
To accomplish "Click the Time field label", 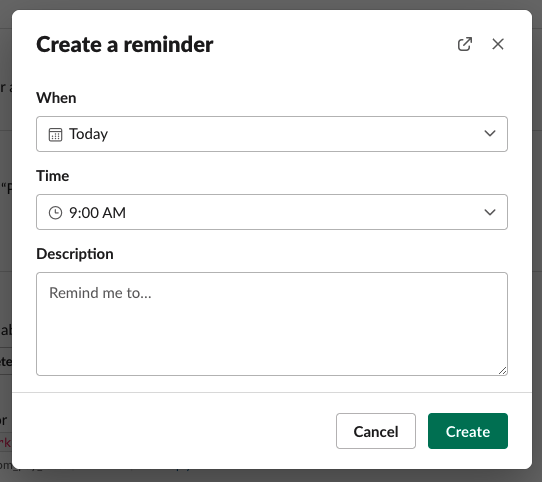I will pyautogui.click(x=53, y=176).
